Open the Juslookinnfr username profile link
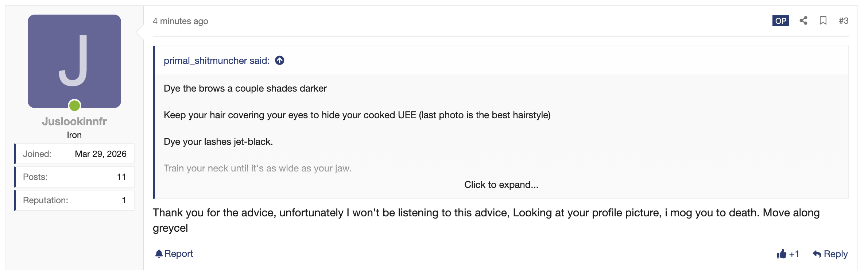The height and width of the screenshot is (270, 868). 74,121
